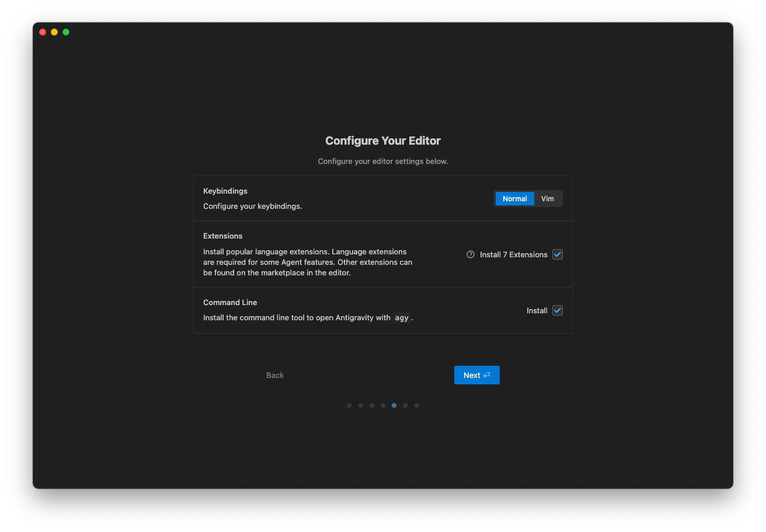Uncheck the Install 7 Extensions checkbox
Screen dimensions: 766x532
[x=558, y=254]
